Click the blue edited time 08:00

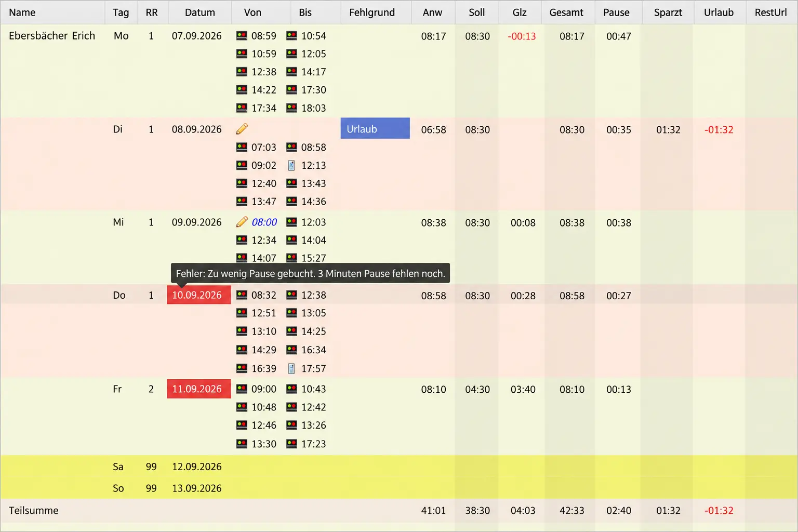(x=264, y=222)
